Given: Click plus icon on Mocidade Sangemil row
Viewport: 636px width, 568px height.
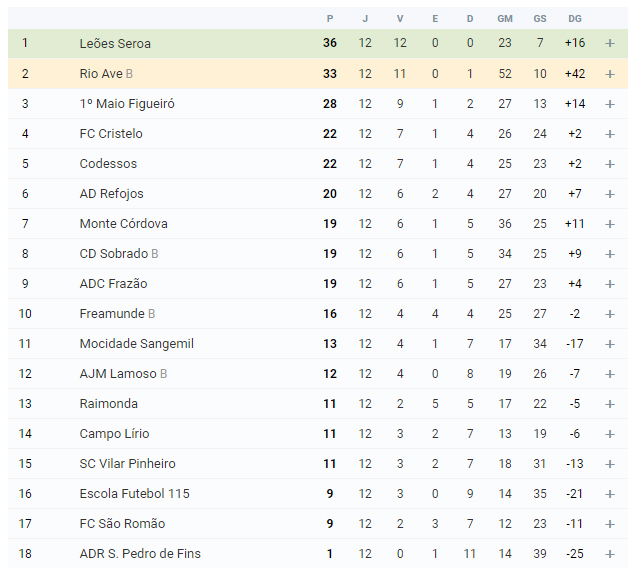Looking at the screenshot, I should 610,344.
